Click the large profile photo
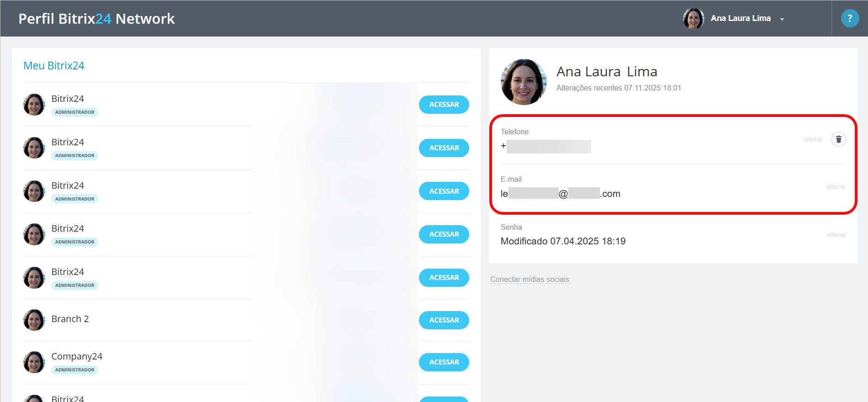Screen dimensions: 868x402 click(x=524, y=82)
